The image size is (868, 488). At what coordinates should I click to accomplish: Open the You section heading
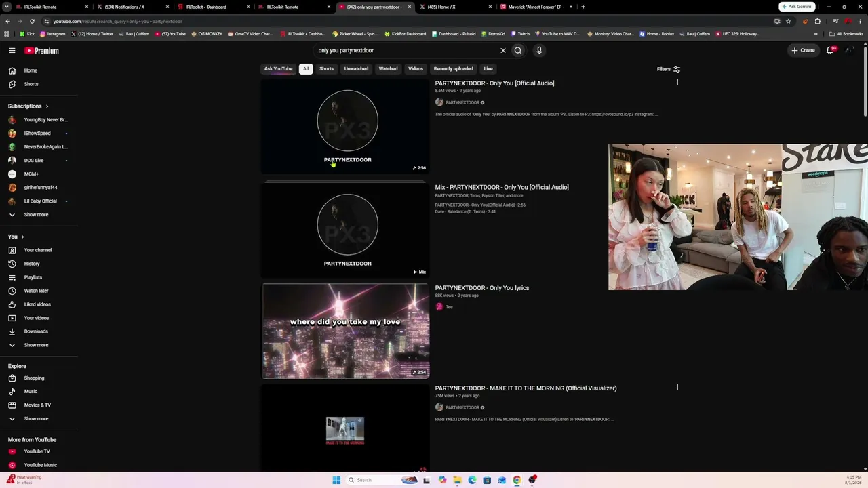point(16,237)
